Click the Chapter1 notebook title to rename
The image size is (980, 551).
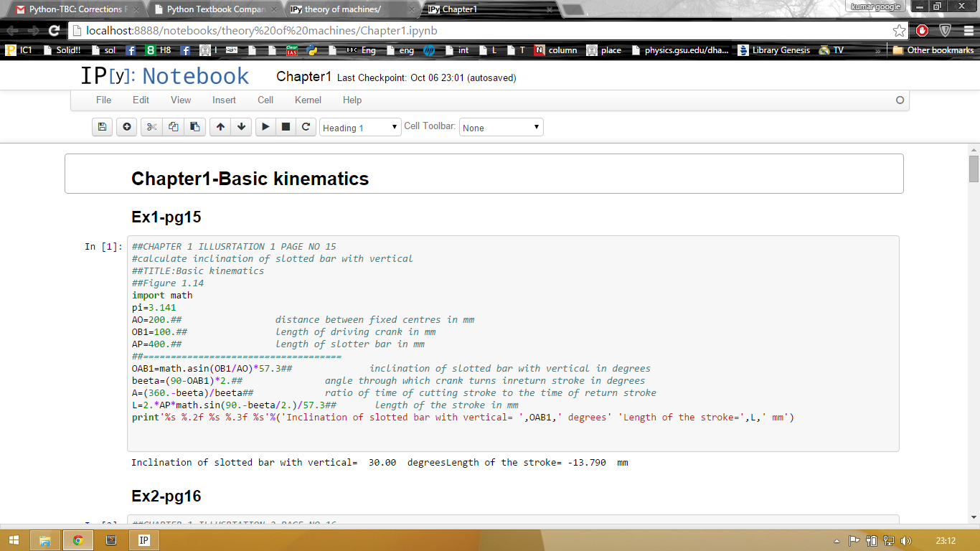[303, 77]
